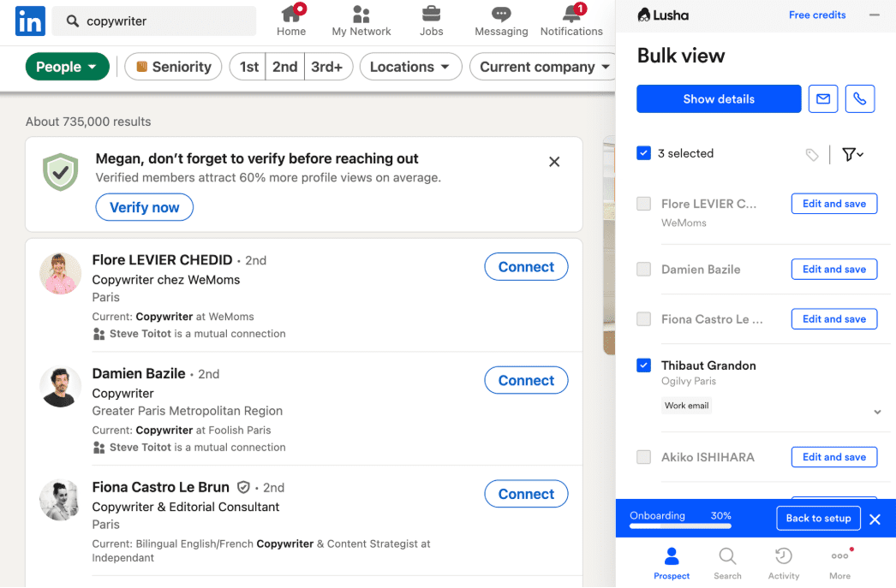Click Connect next to Flore LEVIER CHEDID
Image resolution: width=896 pixels, height=588 pixels.
pyautogui.click(x=526, y=266)
